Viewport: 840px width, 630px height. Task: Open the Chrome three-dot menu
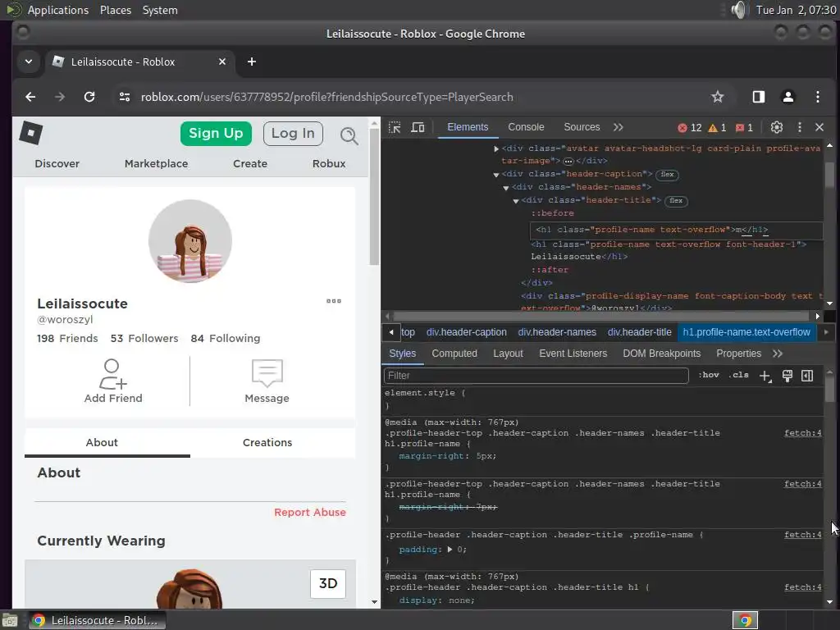(818, 97)
